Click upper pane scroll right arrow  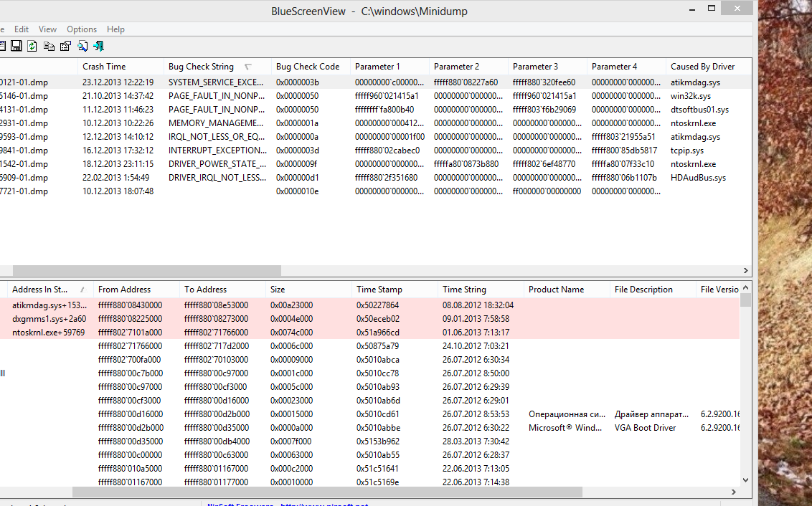coord(746,271)
